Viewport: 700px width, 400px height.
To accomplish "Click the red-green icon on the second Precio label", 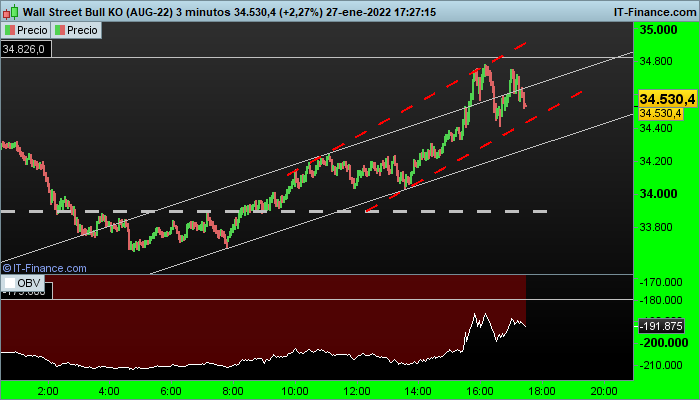I will pyautogui.click(x=60, y=30).
